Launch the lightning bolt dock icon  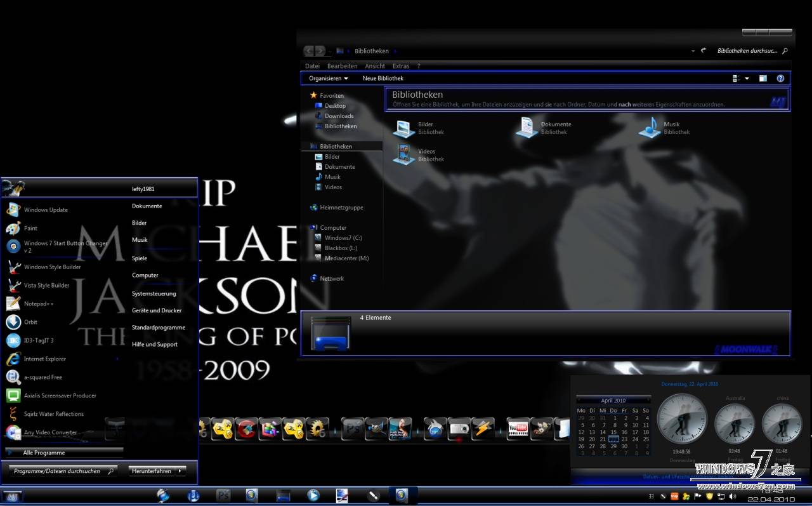coord(483,429)
